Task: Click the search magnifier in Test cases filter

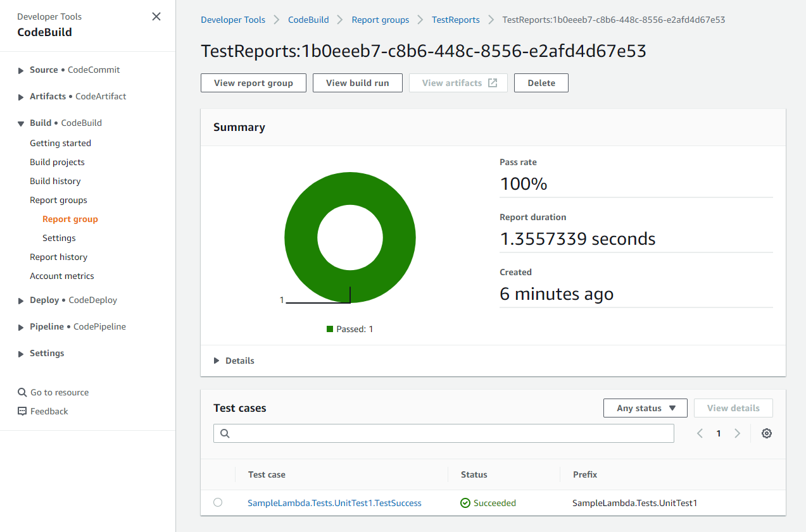Action: coord(225,433)
